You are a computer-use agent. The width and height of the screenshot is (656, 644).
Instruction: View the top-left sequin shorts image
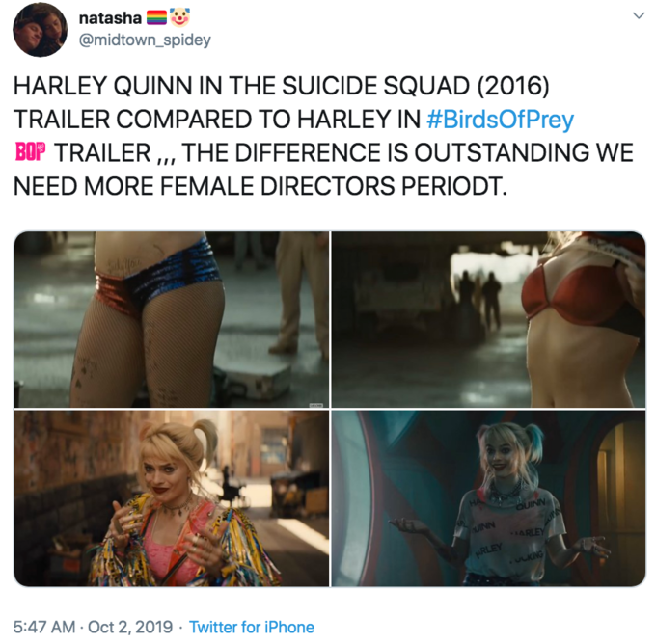(172, 319)
